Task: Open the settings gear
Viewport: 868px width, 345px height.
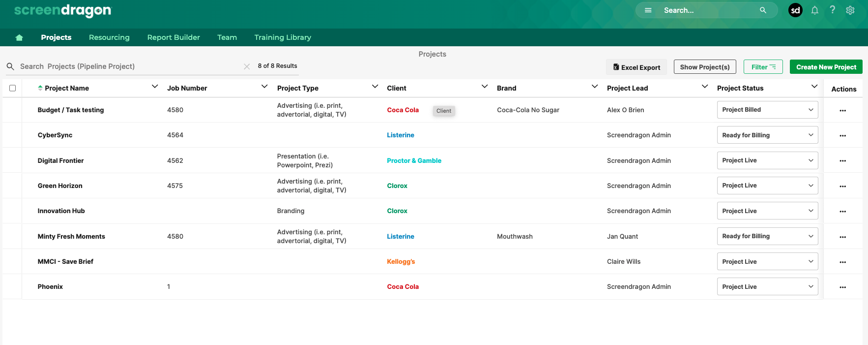Action: (x=850, y=10)
